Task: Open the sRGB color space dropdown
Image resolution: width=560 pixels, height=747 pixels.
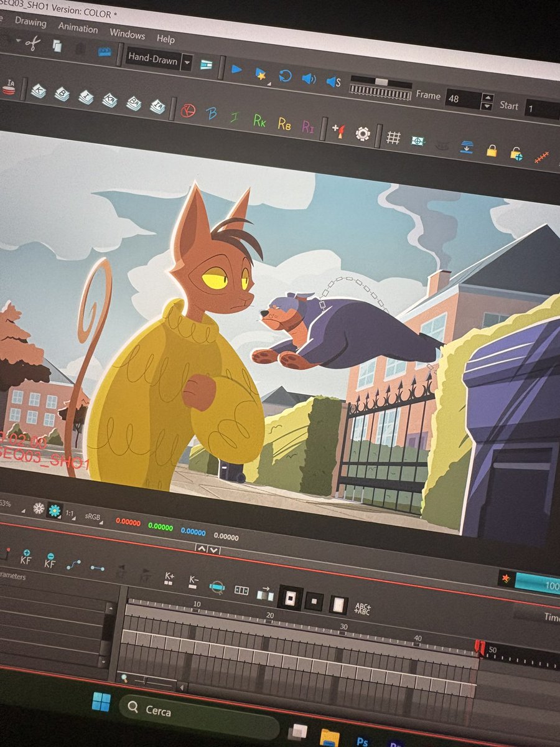Action: (93, 518)
